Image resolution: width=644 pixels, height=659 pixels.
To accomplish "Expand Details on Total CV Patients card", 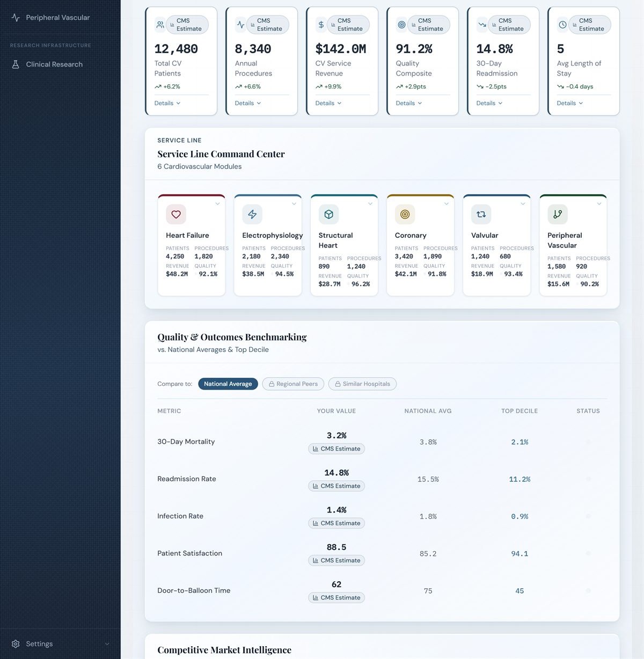I will [x=167, y=103].
